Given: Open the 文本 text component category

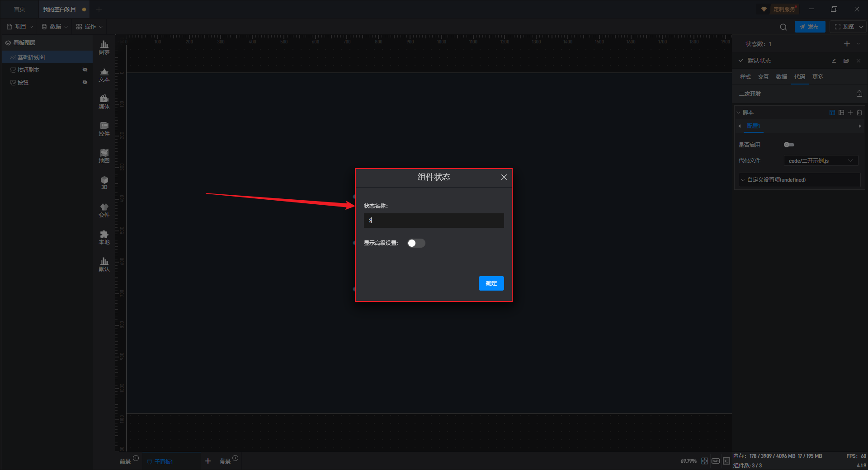Looking at the screenshot, I should [104, 75].
